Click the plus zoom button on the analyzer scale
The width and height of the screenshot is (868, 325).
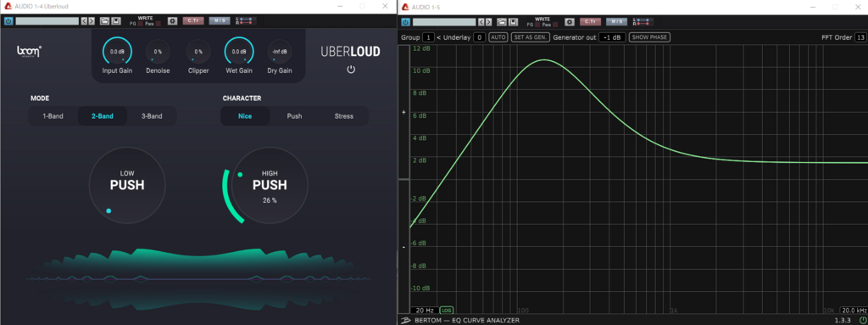[x=403, y=112]
